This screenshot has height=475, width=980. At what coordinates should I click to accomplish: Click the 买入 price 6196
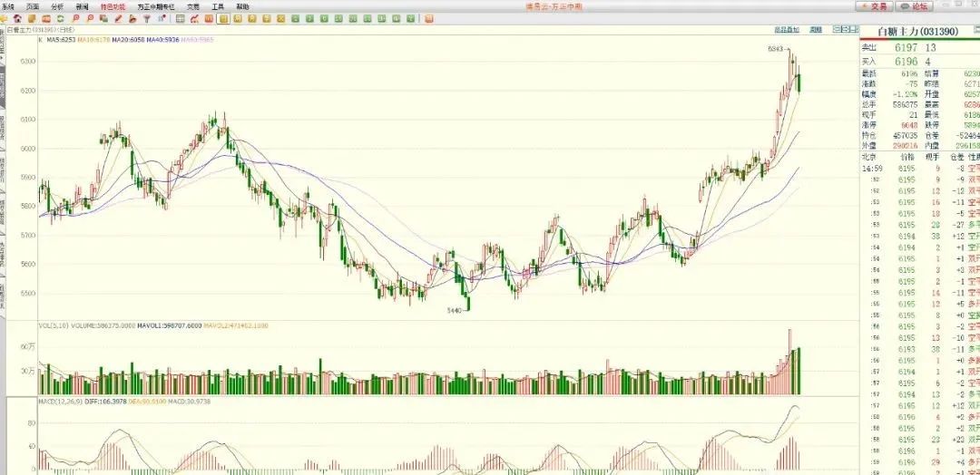[x=906, y=61]
